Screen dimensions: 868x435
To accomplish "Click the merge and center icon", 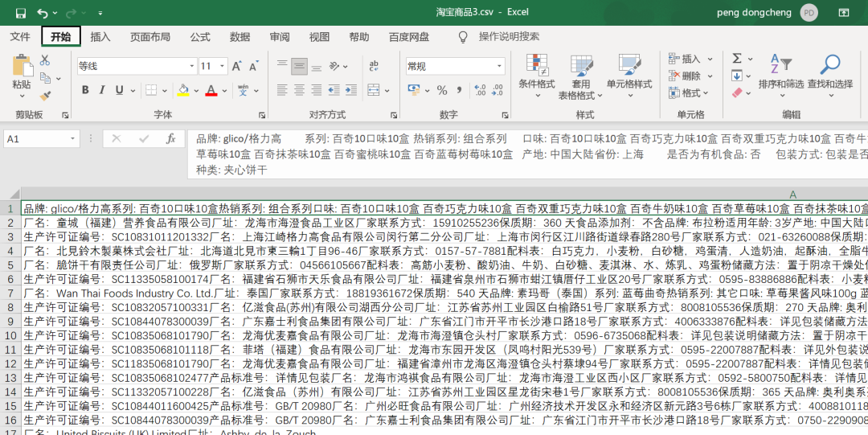I will (374, 90).
